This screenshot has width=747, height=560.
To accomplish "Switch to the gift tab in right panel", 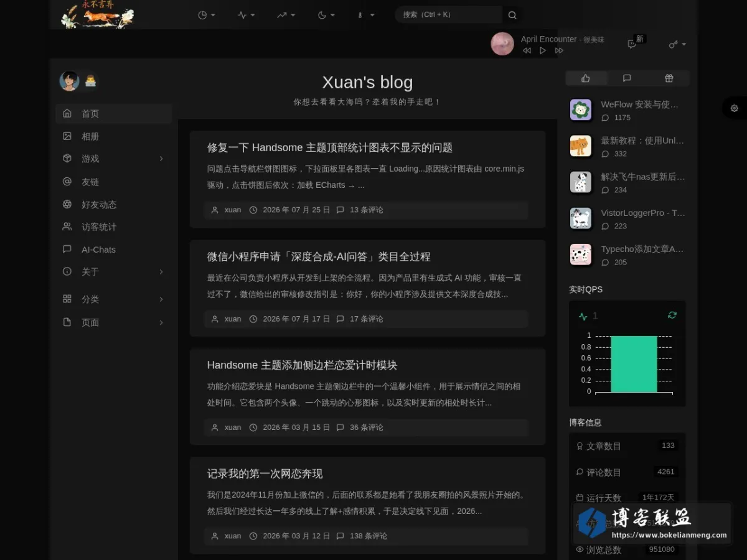I will point(669,78).
